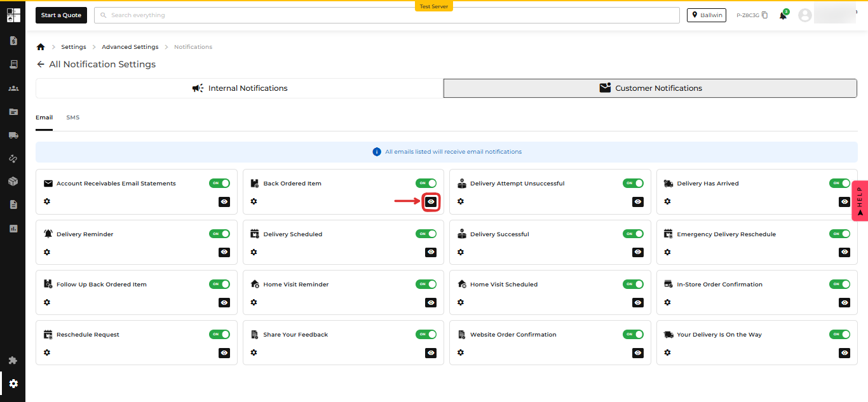This screenshot has height=402, width=868.
Task: Switch to the SMS tab
Action: 73,117
